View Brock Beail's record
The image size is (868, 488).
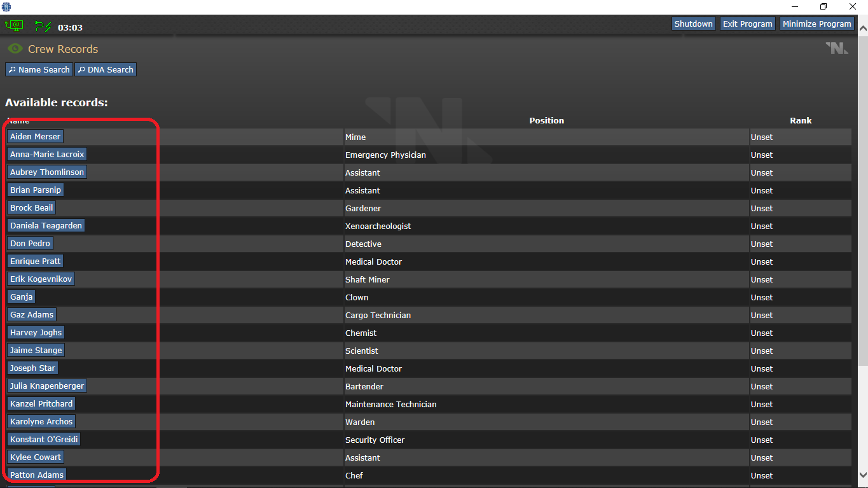click(x=31, y=207)
